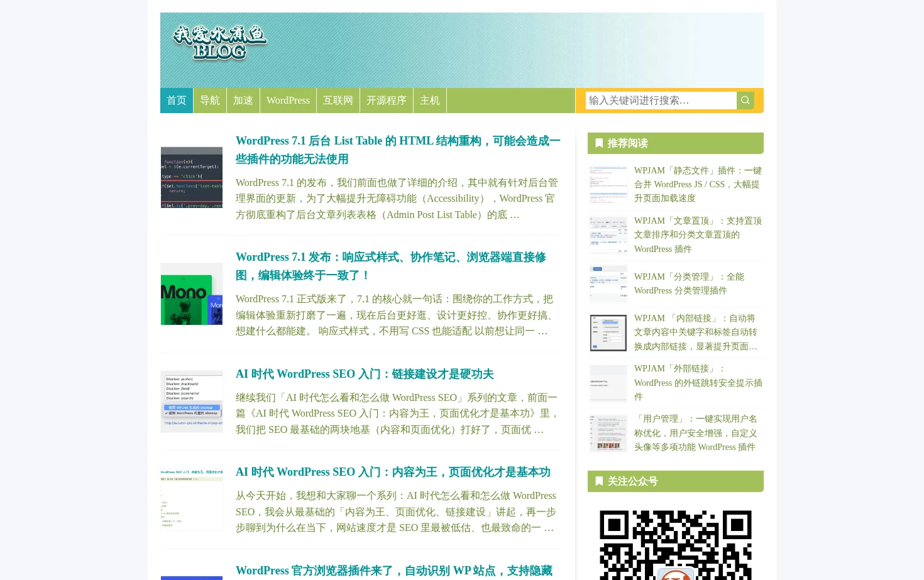Click green Mono thumbnail of 7.1 发布 article
The height and width of the screenshot is (580, 924).
[192, 294]
